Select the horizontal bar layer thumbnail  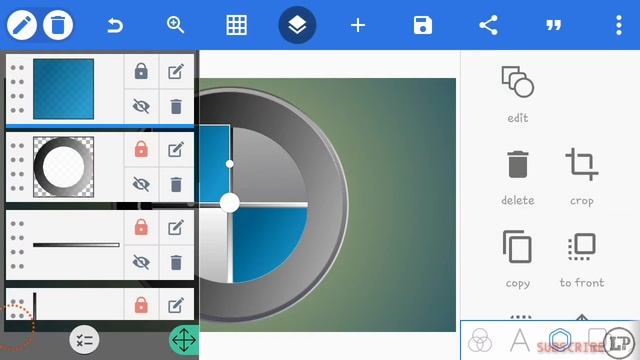coord(76,245)
